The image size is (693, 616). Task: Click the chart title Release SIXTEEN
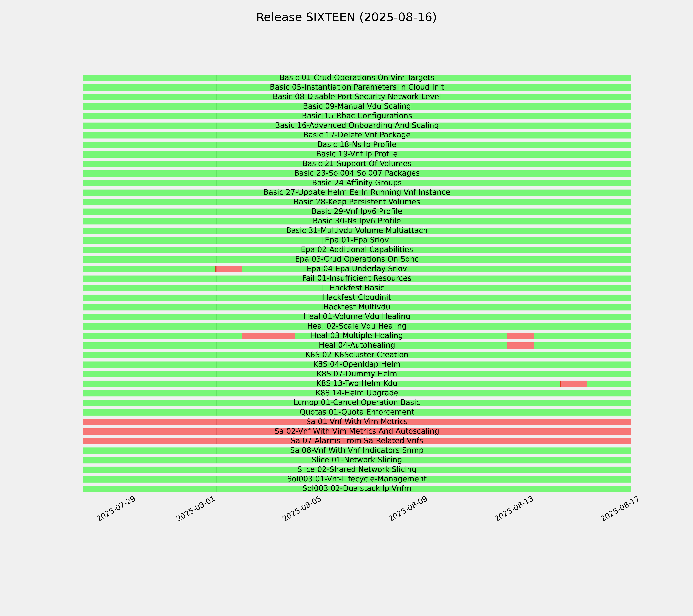[x=346, y=17]
